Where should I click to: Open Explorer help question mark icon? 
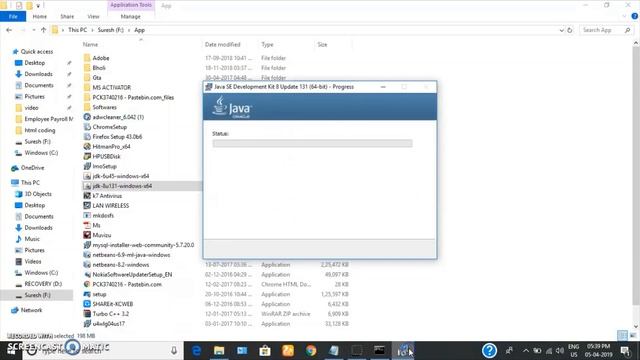pyautogui.click(x=635, y=16)
